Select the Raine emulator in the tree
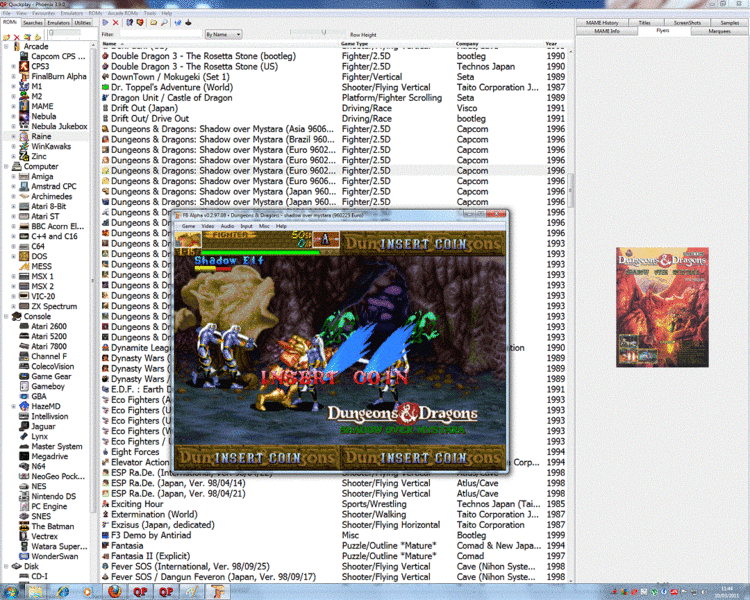Image resolution: width=750 pixels, height=600 pixels. point(41,136)
